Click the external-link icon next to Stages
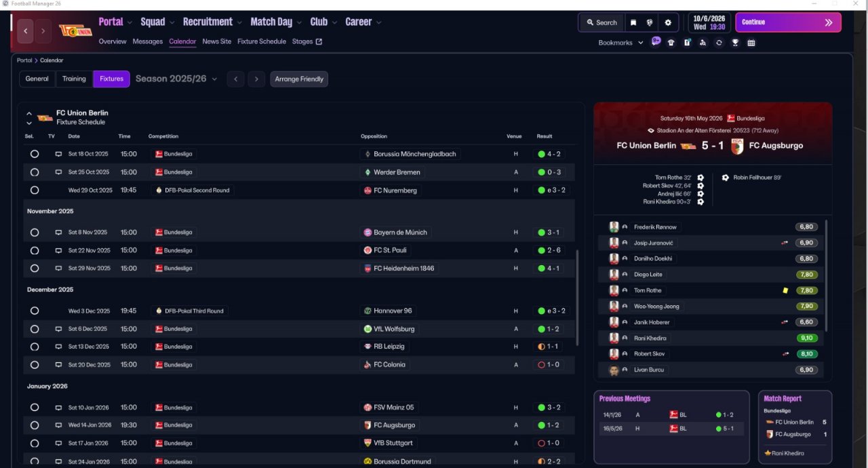This screenshot has height=468, width=868. point(319,41)
